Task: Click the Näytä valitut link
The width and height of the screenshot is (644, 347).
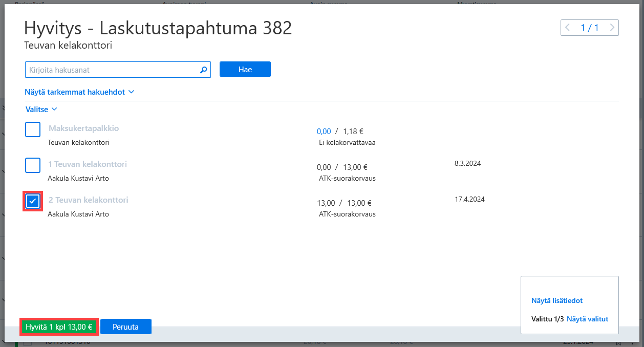Action: [x=588, y=319]
